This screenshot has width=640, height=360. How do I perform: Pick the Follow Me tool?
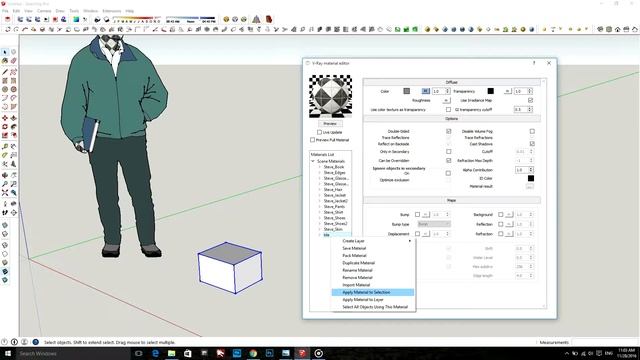pos(13,127)
